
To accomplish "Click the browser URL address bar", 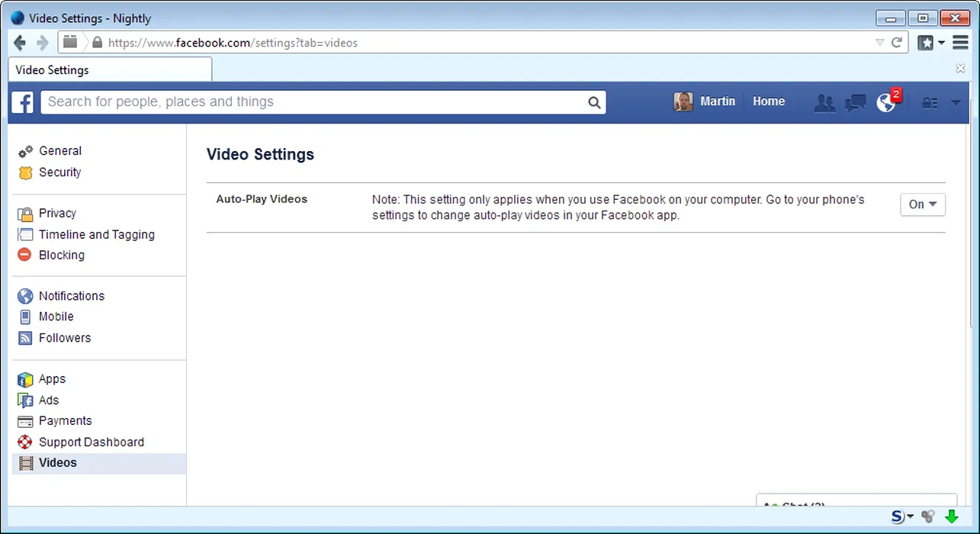I will [488, 43].
